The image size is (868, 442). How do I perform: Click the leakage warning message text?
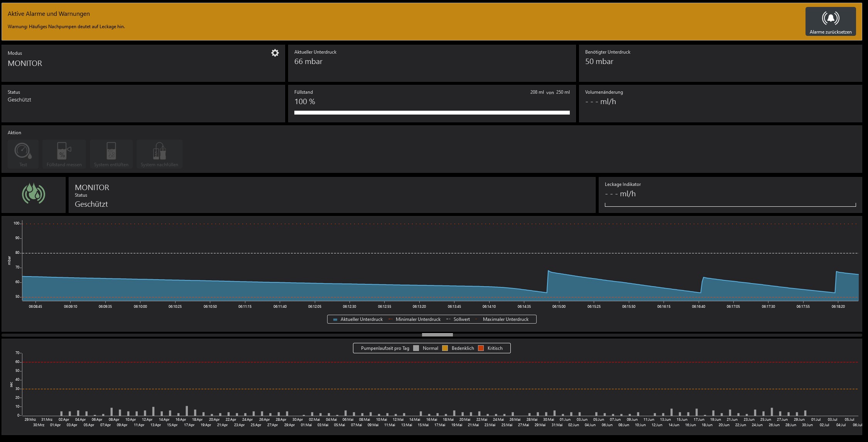tap(66, 27)
